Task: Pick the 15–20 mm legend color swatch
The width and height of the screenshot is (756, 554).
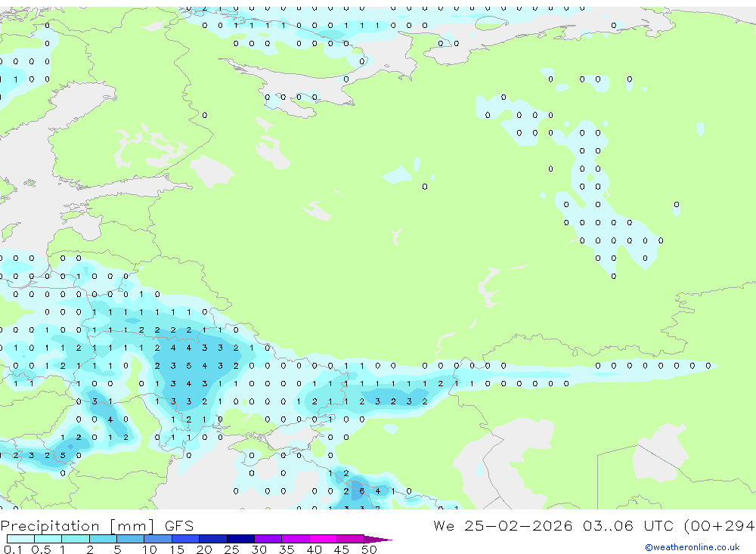Action: coord(186,539)
